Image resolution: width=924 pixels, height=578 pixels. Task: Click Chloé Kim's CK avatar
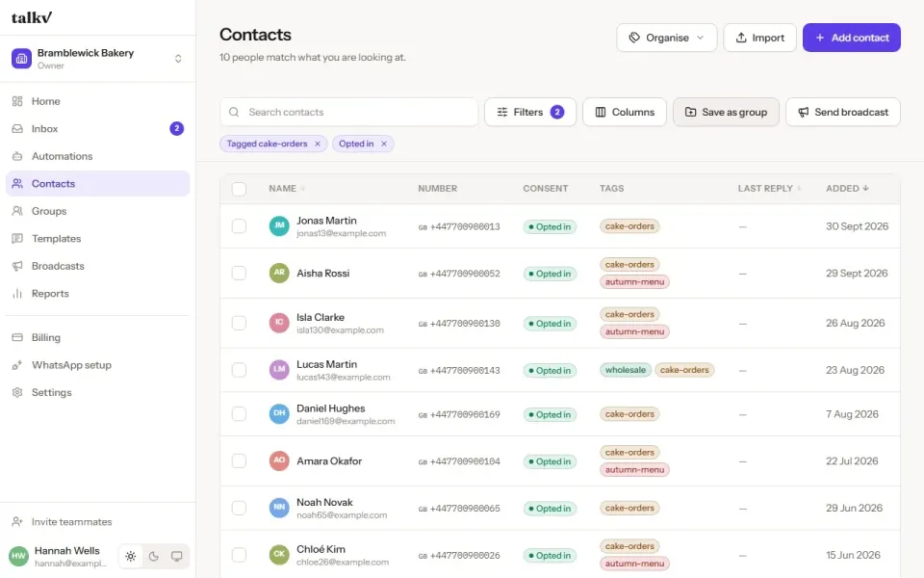click(x=279, y=555)
